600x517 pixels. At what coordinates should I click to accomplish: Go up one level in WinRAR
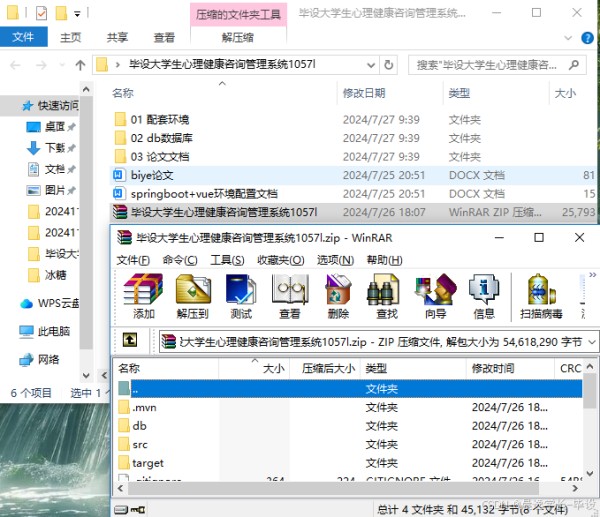coord(130,340)
